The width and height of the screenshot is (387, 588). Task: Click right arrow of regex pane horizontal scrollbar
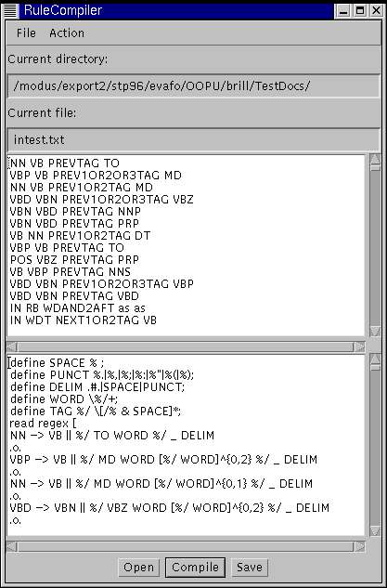click(360, 546)
